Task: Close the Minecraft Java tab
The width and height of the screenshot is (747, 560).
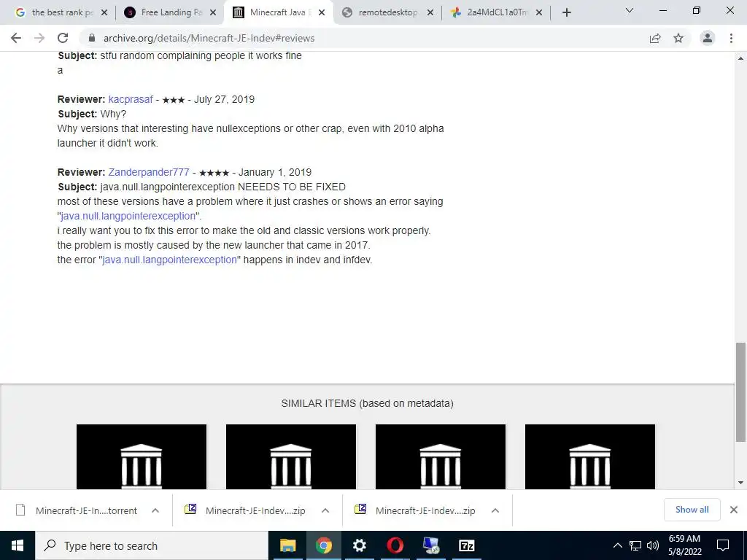Action: click(322, 12)
